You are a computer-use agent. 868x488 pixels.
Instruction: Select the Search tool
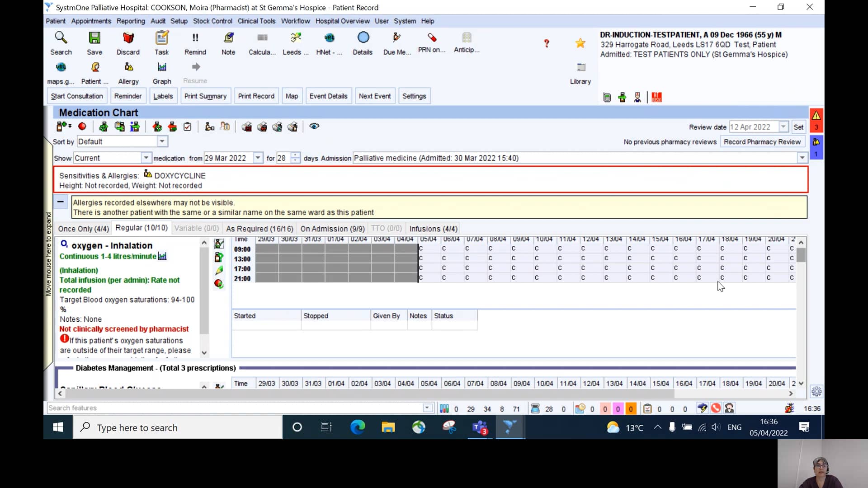click(61, 43)
